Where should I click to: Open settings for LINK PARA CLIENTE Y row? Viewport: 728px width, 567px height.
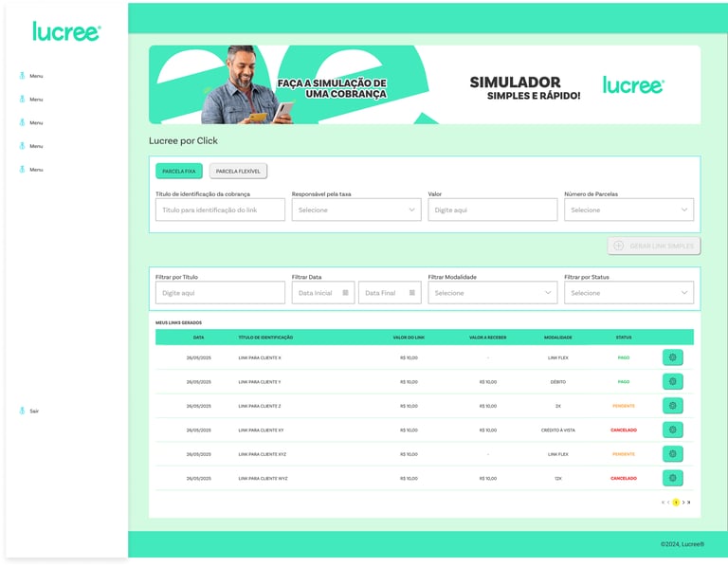672,382
